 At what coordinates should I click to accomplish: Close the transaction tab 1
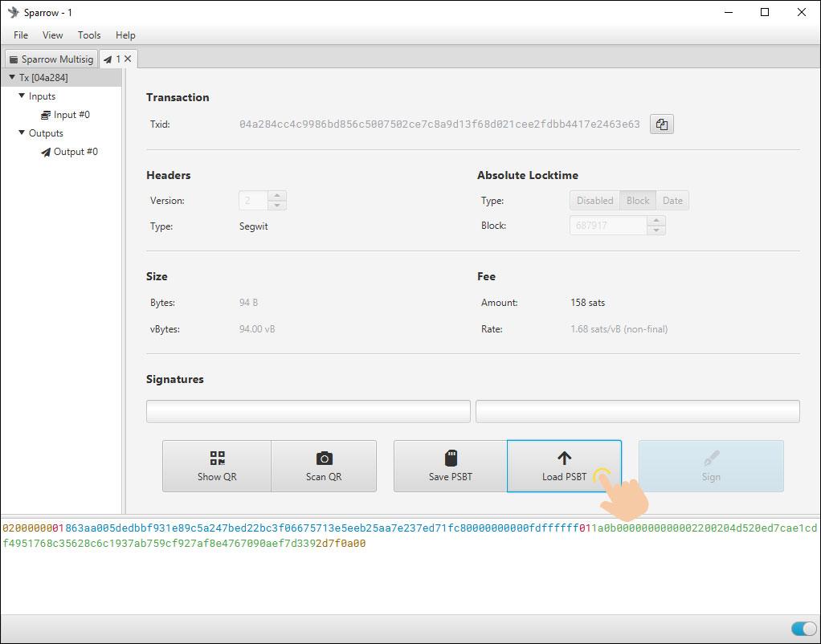[128, 59]
